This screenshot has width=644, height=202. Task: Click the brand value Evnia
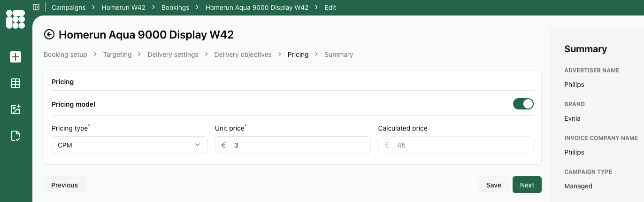[x=572, y=118]
